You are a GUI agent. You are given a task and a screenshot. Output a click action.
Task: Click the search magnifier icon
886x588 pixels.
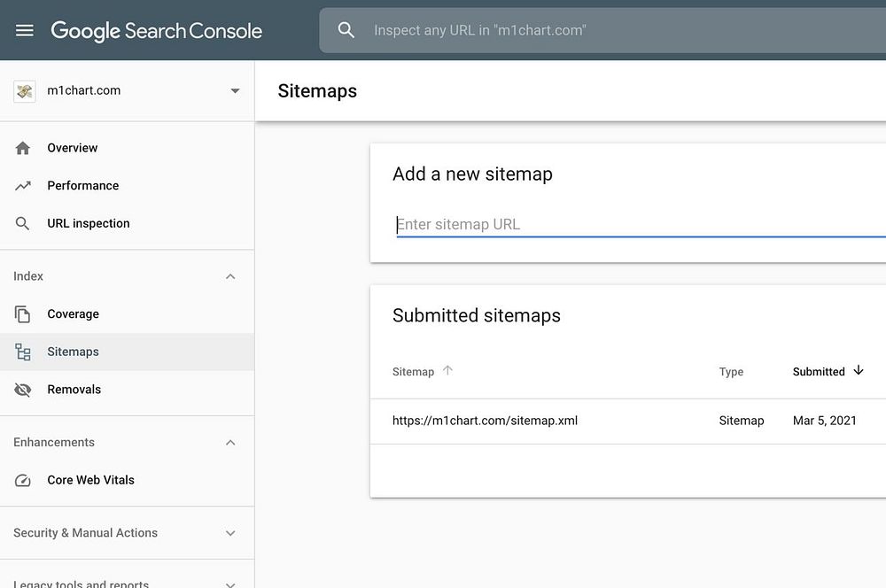(346, 30)
